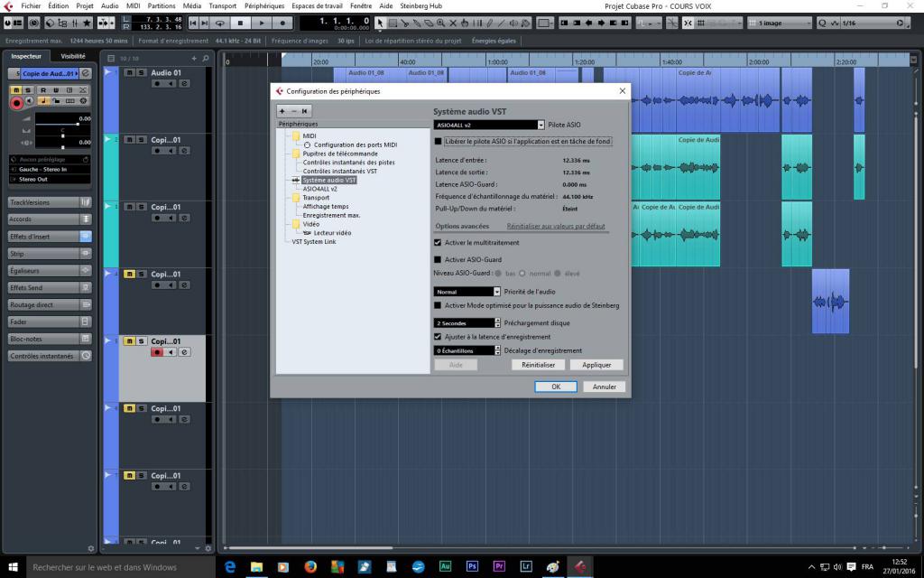
Task: Switch to the Visibilité tab
Action: click(73, 56)
